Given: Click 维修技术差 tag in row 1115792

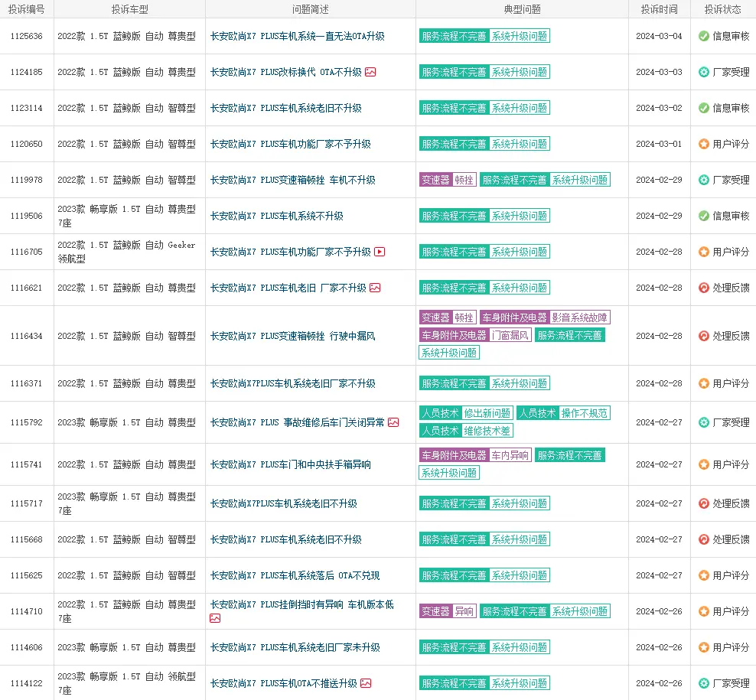Looking at the screenshot, I should click(487, 431).
